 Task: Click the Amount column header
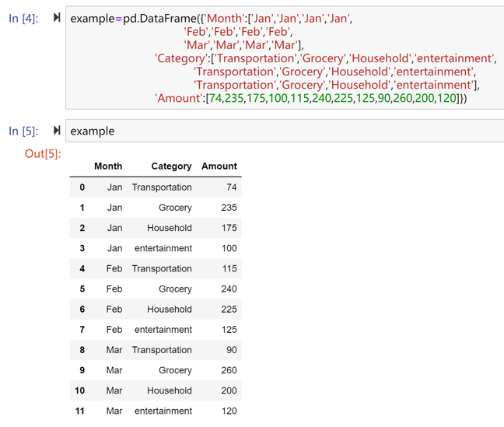219,166
